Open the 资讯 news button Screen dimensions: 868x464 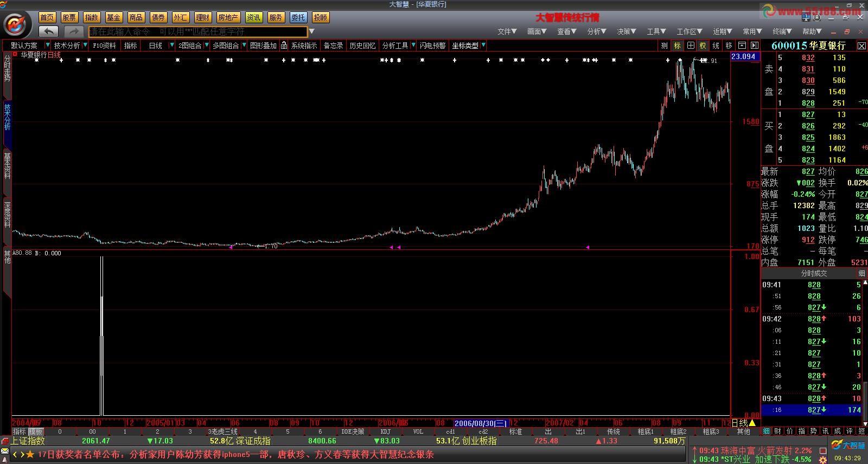[x=253, y=17]
